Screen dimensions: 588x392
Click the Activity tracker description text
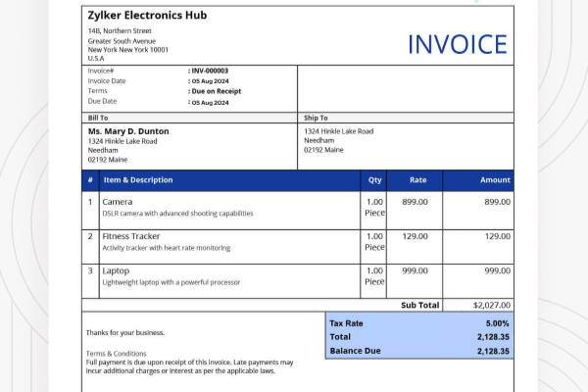[x=167, y=248]
